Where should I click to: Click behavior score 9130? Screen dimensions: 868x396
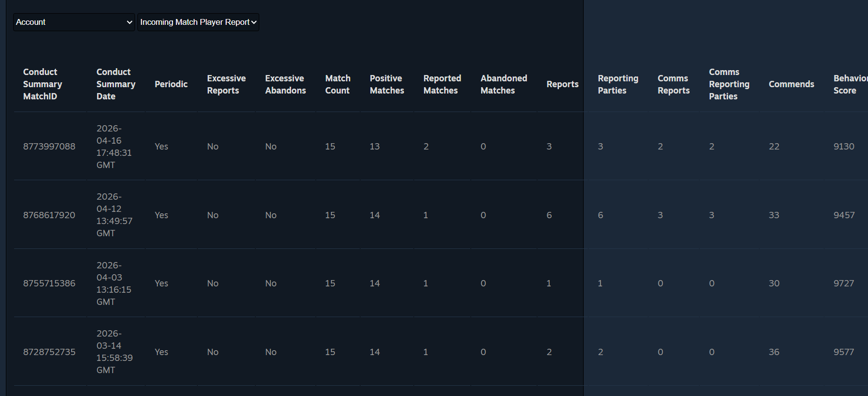844,147
